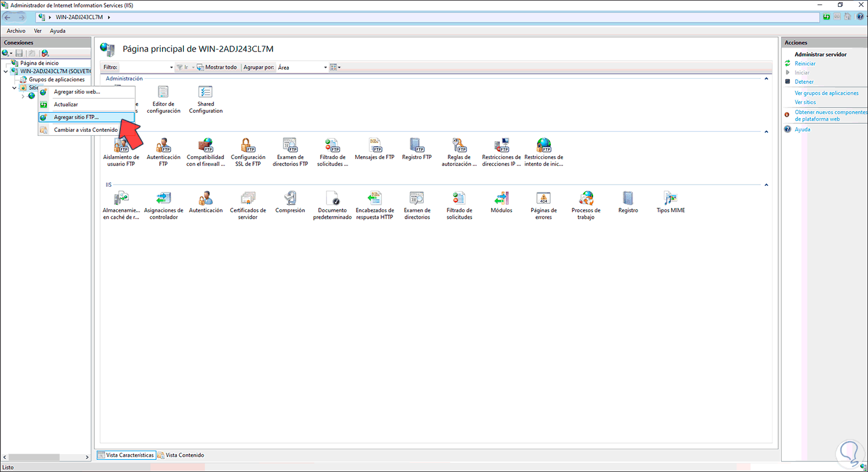The width and height of the screenshot is (868, 472).
Task: Open Examen de directorios FTP
Action: point(290,153)
